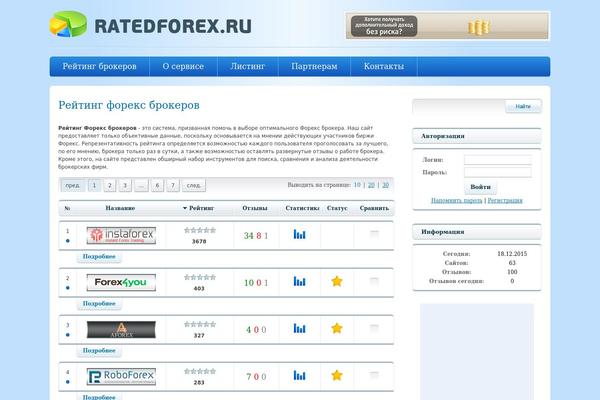The image size is (600, 400).
Task: Tick the compare checkbox for Forex4you
Action: click(x=374, y=281)
